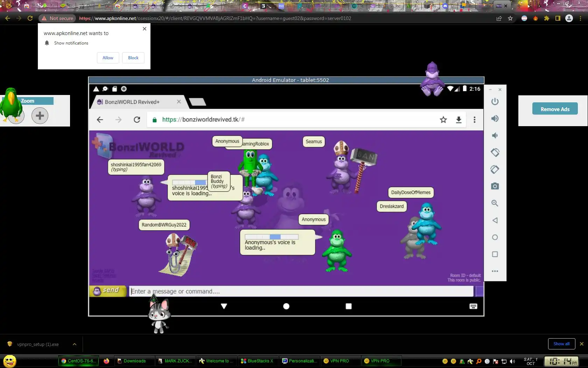588x368 pixels.
Task: Click the RandomBWRGuy2022 Clippy character
Action: (x=178, y=255)
